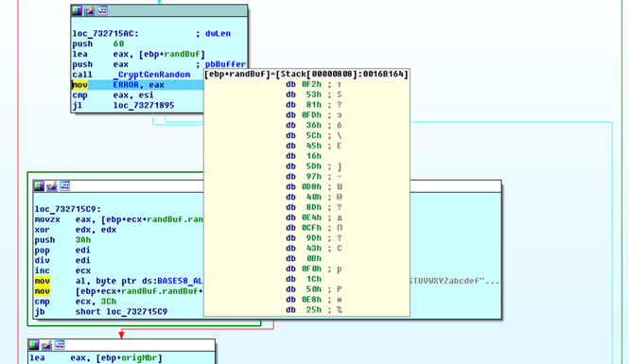
Task: Click group-nodes icon in origMbr node header
Action: click(60, 345)
